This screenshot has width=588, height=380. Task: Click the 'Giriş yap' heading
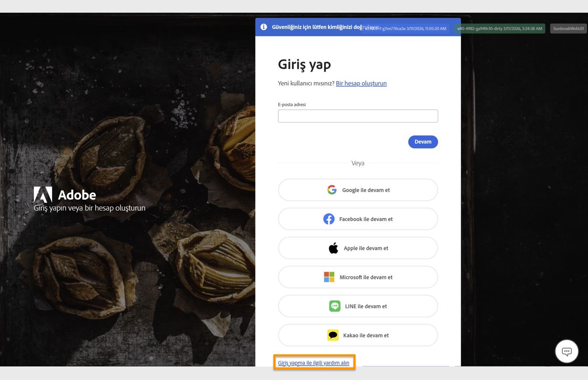tap(304, 64)
